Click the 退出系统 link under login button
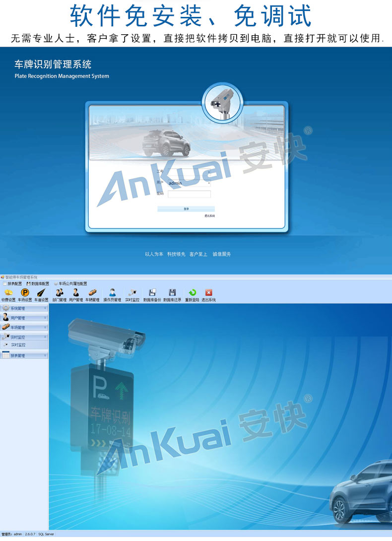This screenshot has height=541, width=392. (209, 216)
